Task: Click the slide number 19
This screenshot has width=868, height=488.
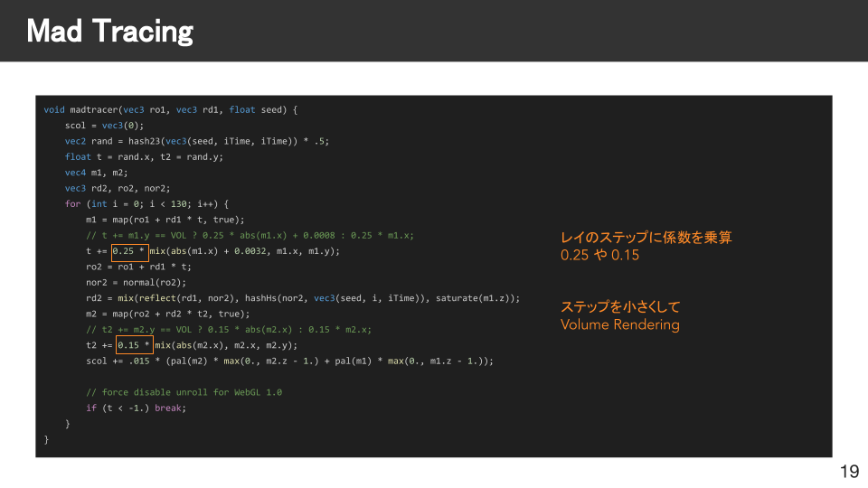Action: (849, 471)
